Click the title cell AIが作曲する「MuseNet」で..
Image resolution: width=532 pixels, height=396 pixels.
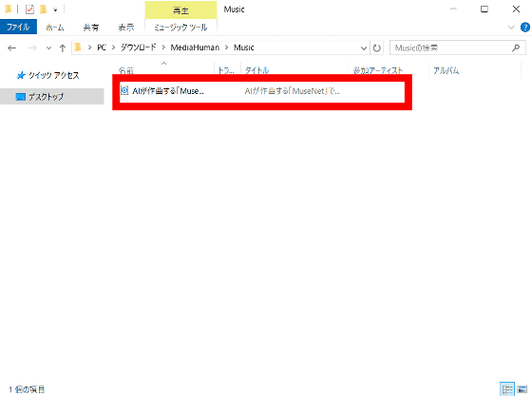pos(293,91)
